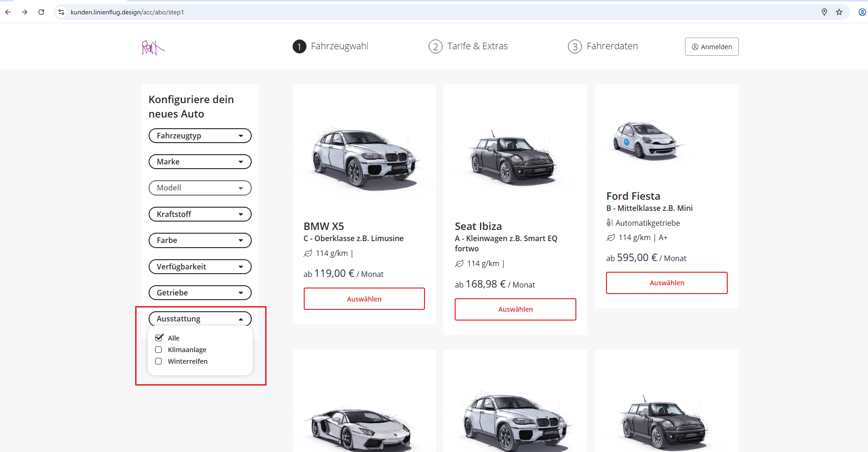The width and height of the screenshot is (868, 452).
Task: Uncheck the Alle checkbox
Action: [x=159, y=338]
